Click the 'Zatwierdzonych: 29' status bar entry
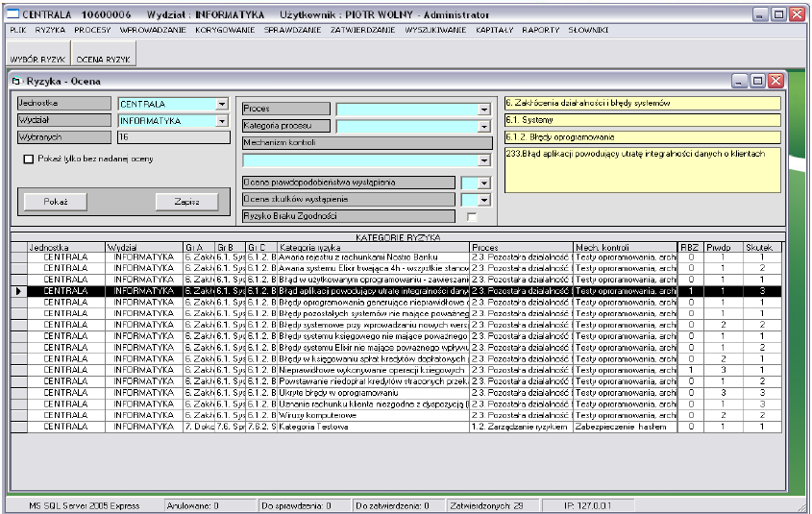Screen dimensions: 812x514 coord(492,505)
